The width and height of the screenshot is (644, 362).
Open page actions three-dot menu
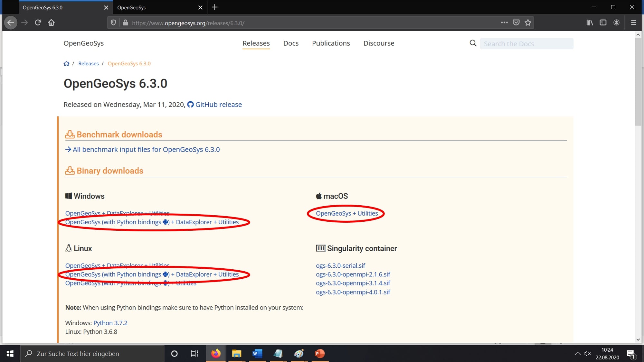tap(504, 23)
